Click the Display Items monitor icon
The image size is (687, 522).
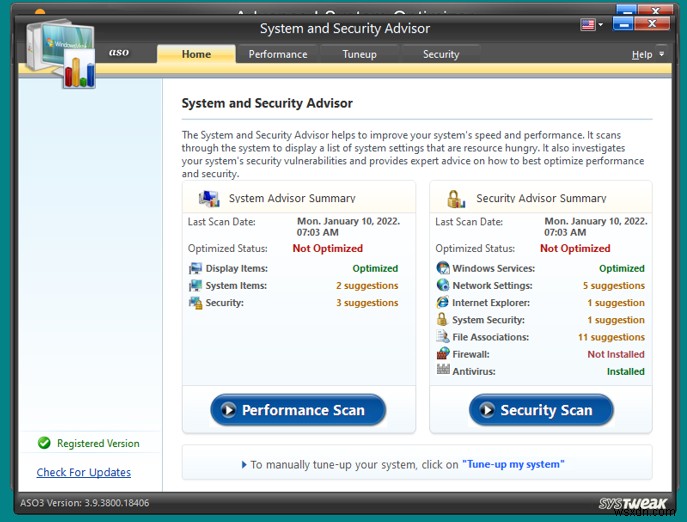click(195, 268)
